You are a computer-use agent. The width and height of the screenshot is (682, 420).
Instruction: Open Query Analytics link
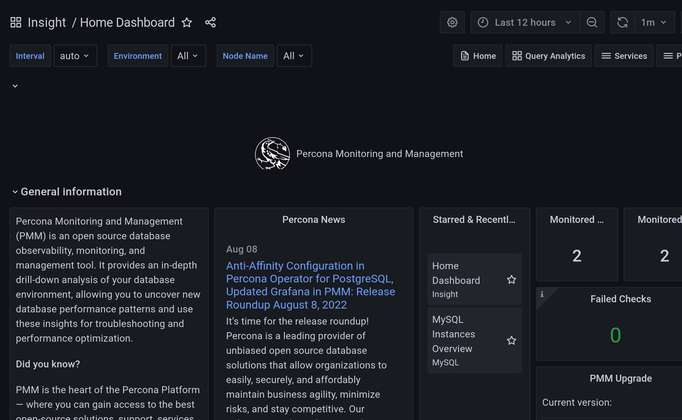(x=548, y=56)
